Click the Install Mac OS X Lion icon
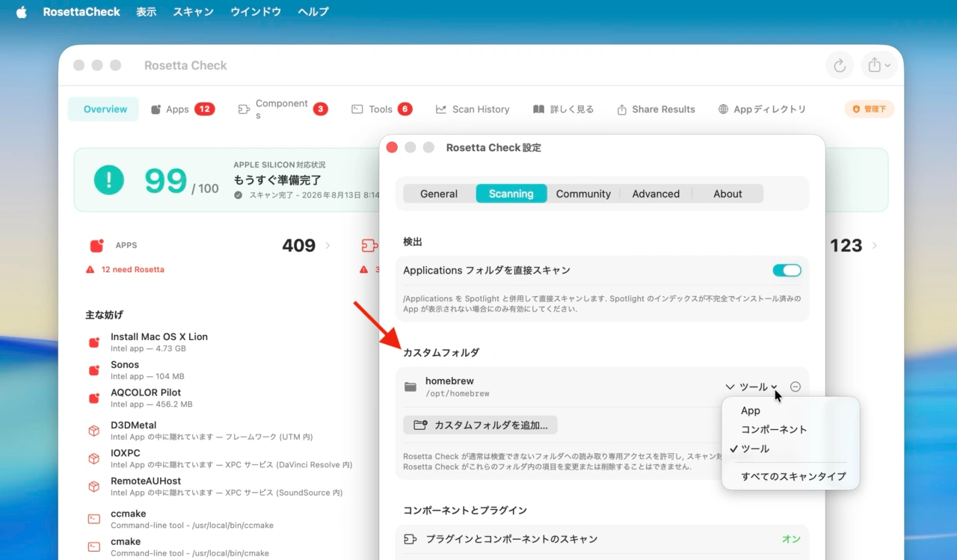Viewport: 957px width, 560px height. pyautogui.click(x=94, y=342)
